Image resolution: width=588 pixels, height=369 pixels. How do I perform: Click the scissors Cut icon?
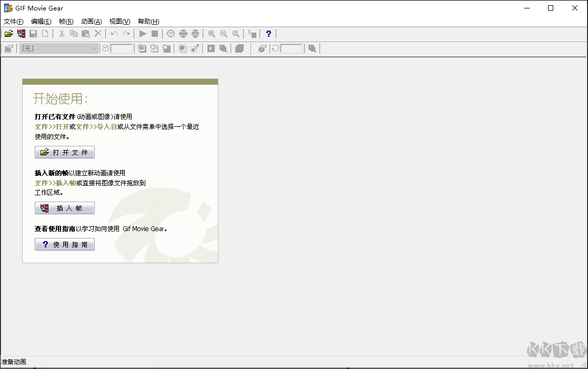tap(62, 34)
